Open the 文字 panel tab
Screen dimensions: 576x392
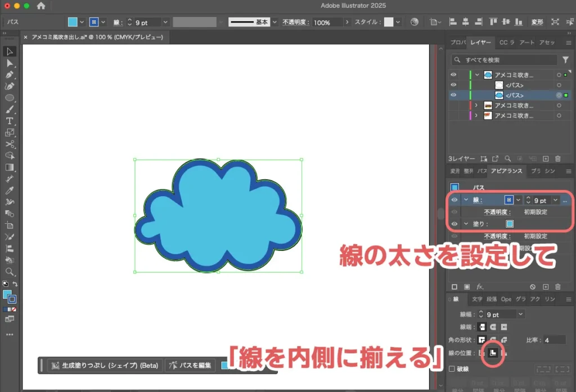coord(478,299)
